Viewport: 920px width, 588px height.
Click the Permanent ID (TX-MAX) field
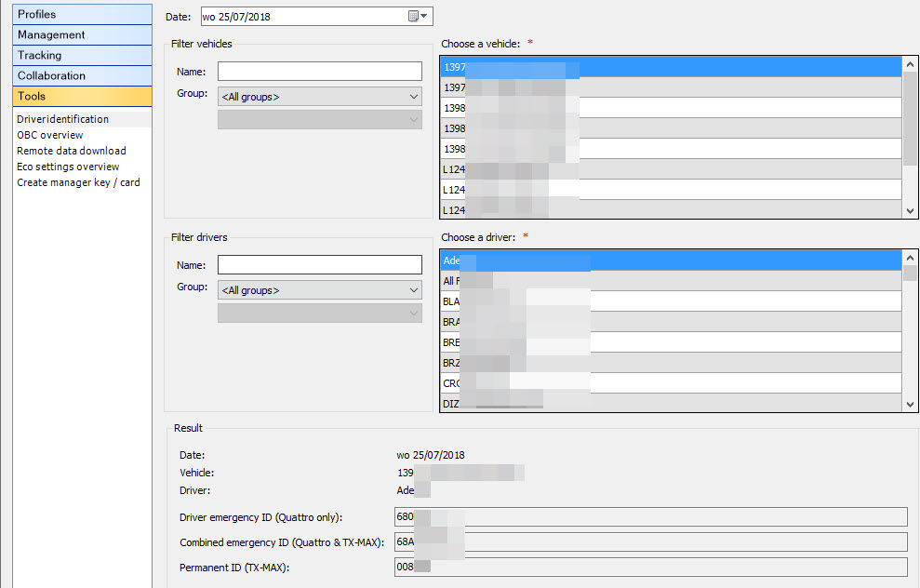pyautogui.click(x=650, y=567)
